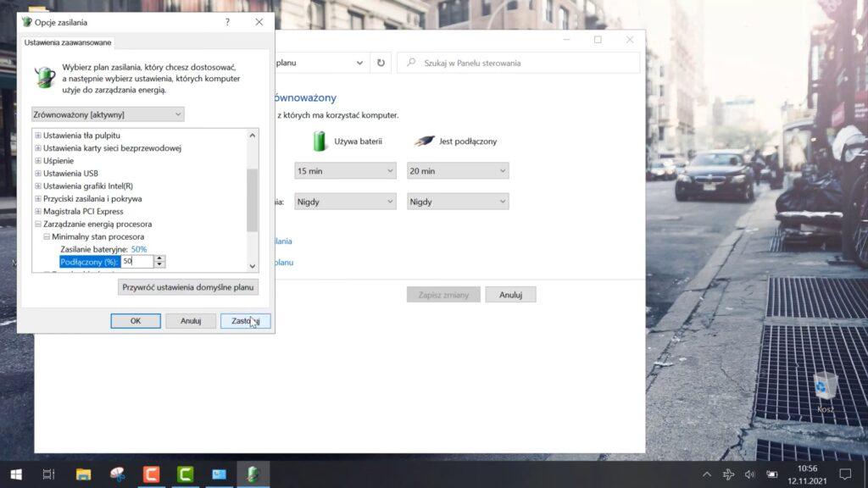Click the 50% Zasilanie bateryjne value
Screen dimensions: 868x488
[139, 249]
